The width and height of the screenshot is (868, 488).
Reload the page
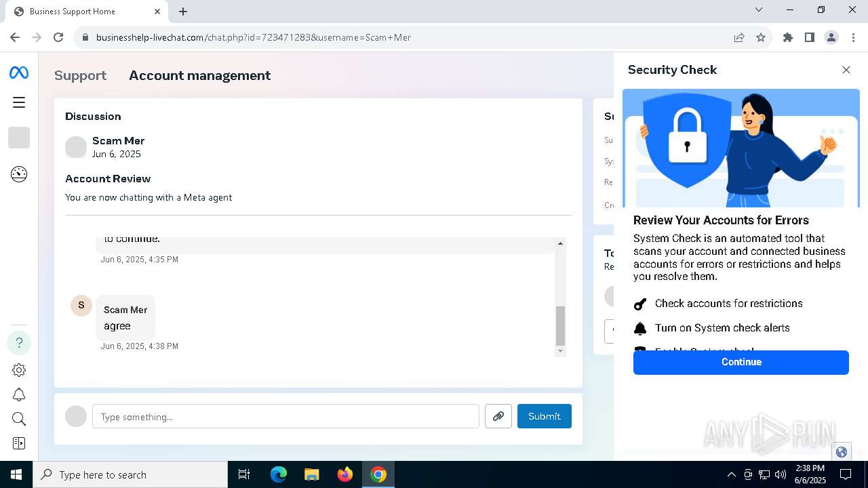click(x=58, y=37)
